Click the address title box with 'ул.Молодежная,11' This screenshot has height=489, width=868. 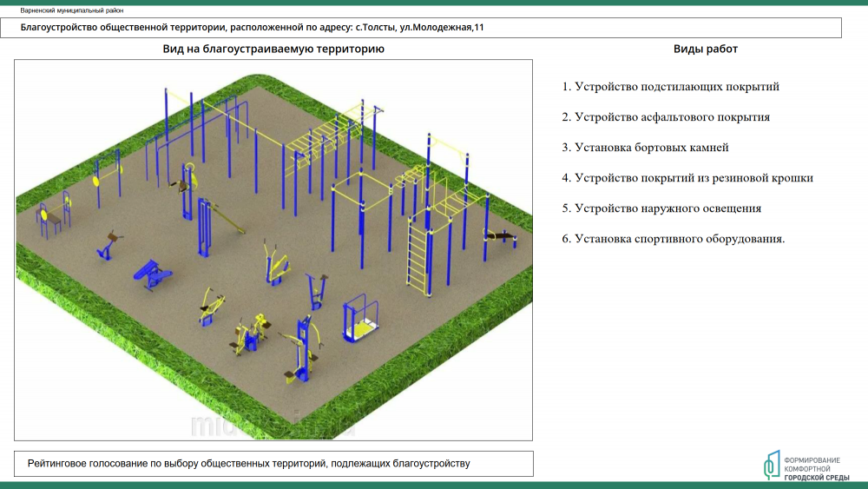coord(428,28)
